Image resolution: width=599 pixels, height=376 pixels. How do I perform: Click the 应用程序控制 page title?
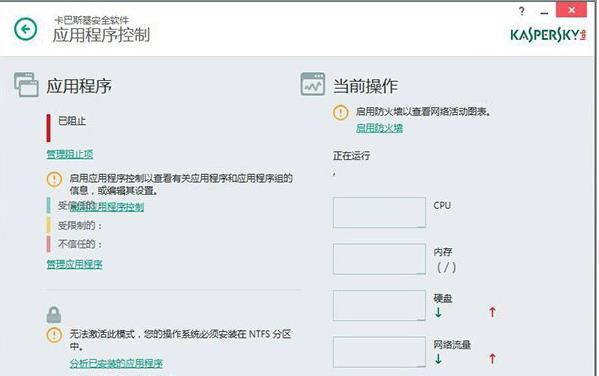[x=101, y=35]
